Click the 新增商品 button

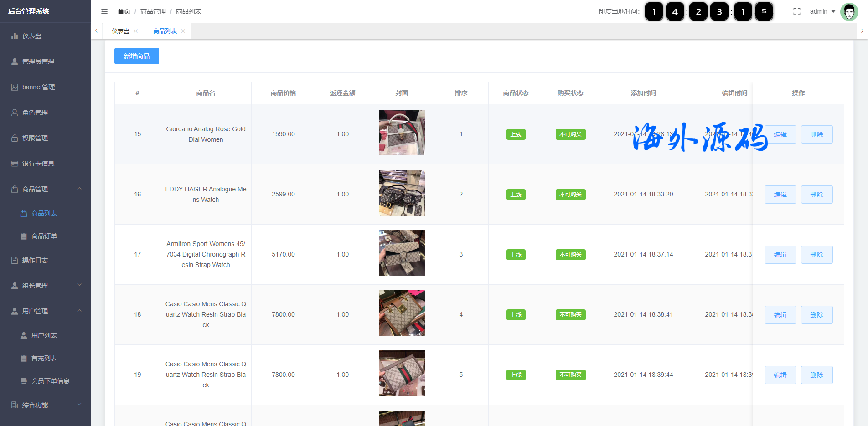click(x=136, y=56)
